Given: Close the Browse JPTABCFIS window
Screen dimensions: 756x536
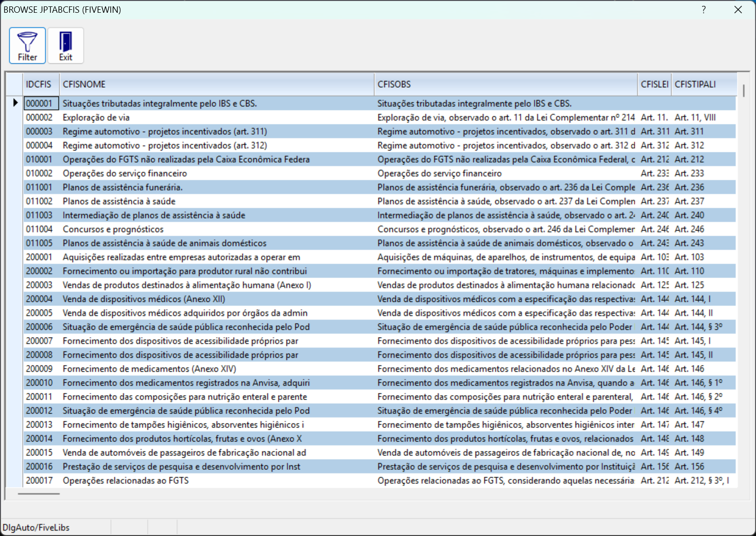Looking at the screenshot, I should (738, 10).
